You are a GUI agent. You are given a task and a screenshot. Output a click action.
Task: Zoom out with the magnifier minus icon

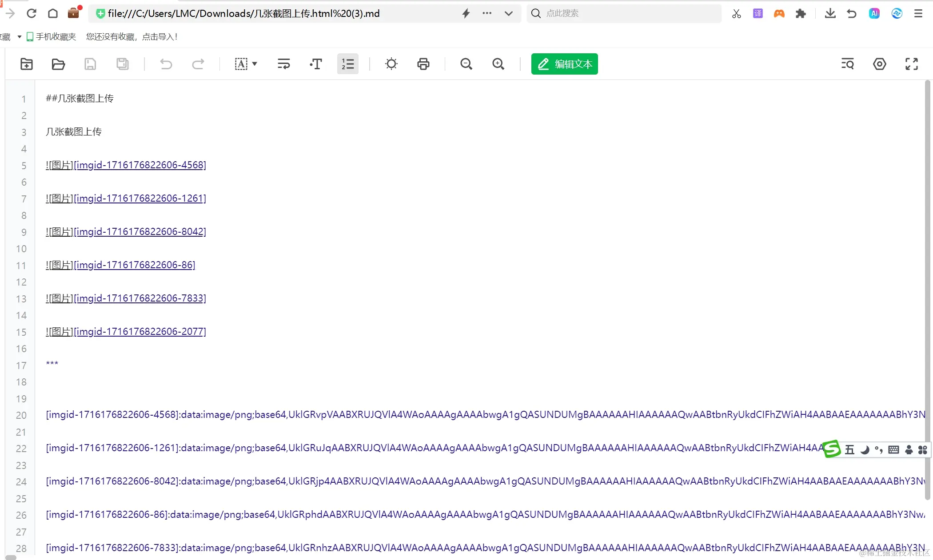(x=466, y=64)
